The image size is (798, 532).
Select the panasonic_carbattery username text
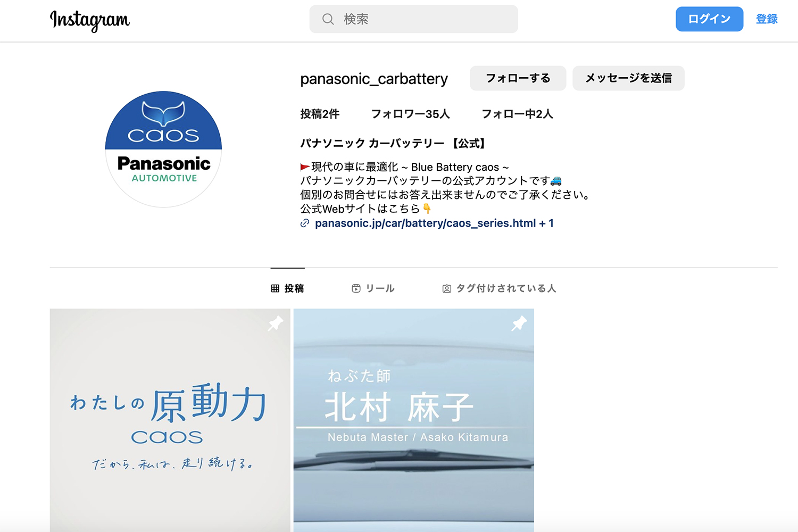tap(374, 79)
